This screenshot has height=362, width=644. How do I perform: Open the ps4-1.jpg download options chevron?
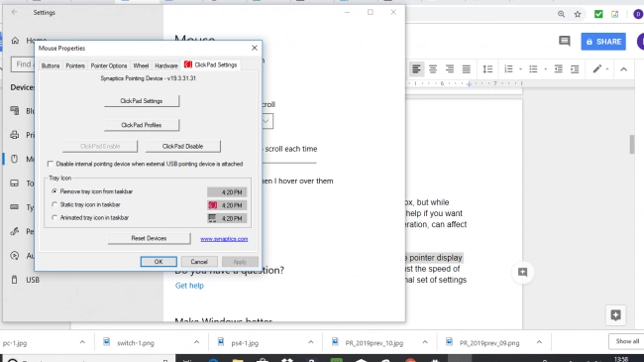point(310,342)
